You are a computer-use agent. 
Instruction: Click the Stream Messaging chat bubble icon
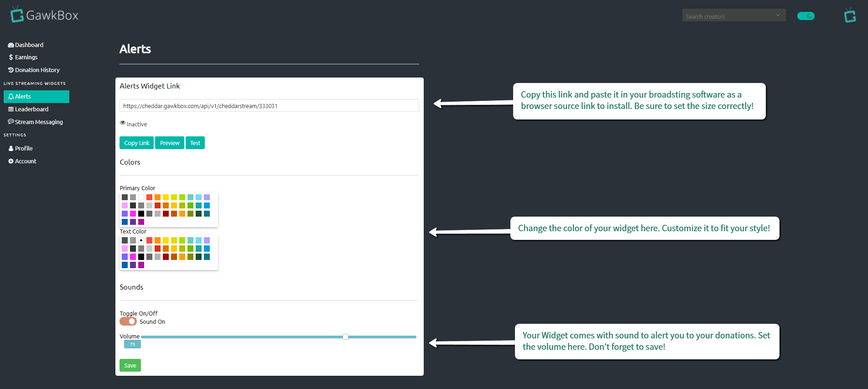tap(11, 122)
